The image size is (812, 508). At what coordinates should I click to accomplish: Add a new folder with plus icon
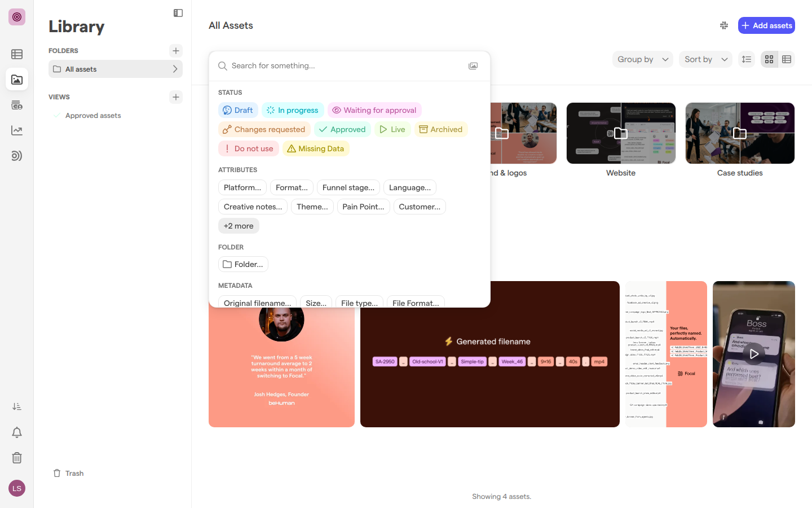point(176,51)
